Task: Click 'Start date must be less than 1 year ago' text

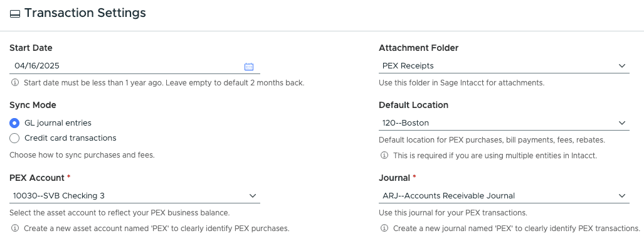Action: (164, 83)
